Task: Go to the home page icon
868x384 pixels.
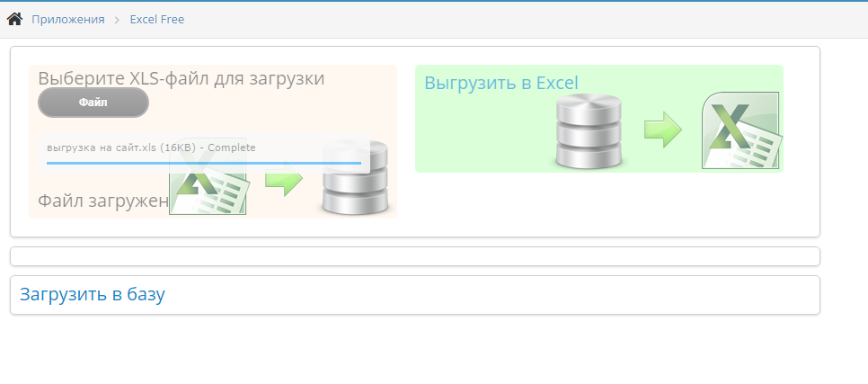Action: pos(14,20)
